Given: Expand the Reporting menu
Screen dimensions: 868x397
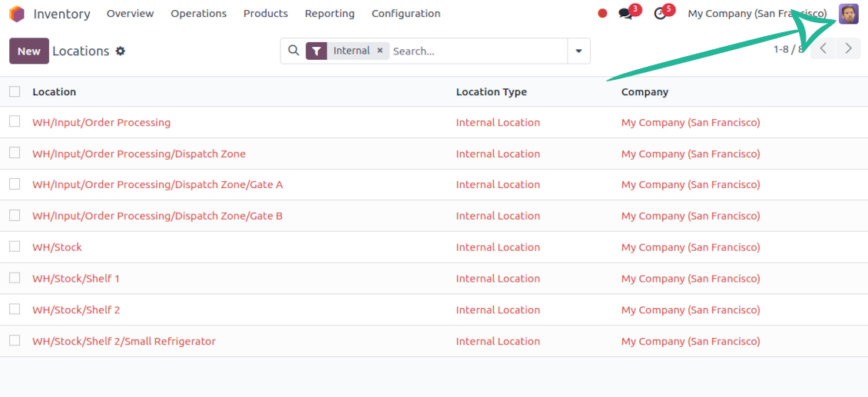Looking at the screenshot, I should (330, 14).
